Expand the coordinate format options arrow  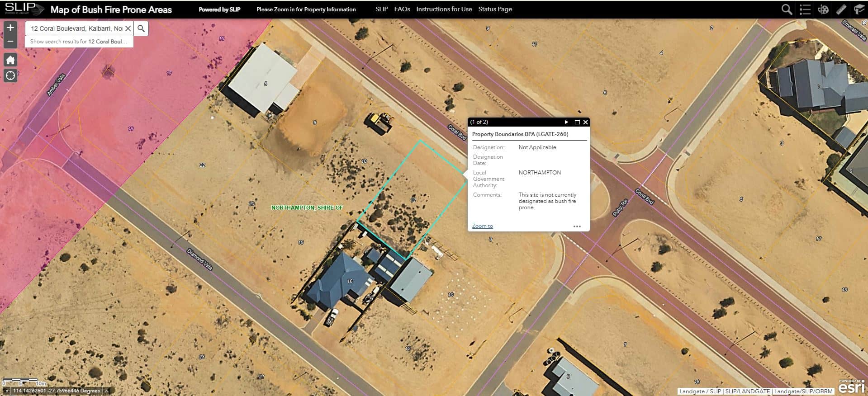(x=107, y=391)
